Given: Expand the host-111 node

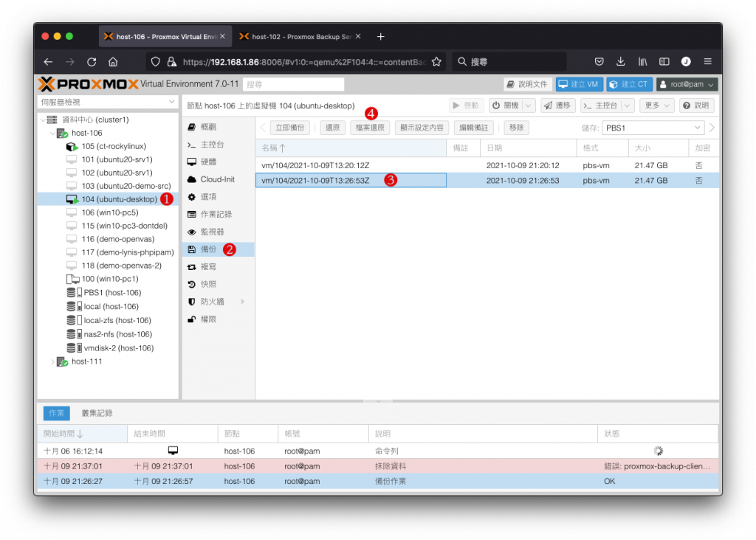Looking at the screenshot, I should click(x=52, y=361).
